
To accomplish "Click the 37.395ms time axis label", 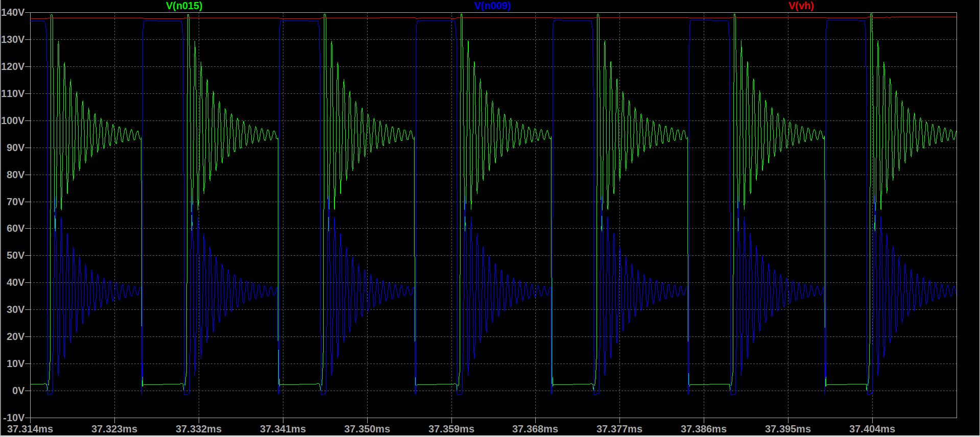I will click(x=788, y=429).
